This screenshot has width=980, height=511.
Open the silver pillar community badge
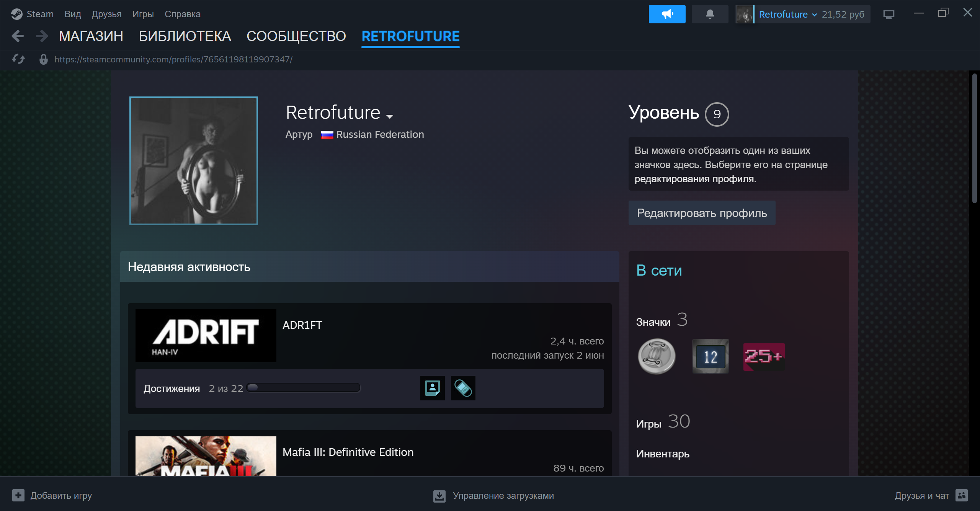coord(657,356)
